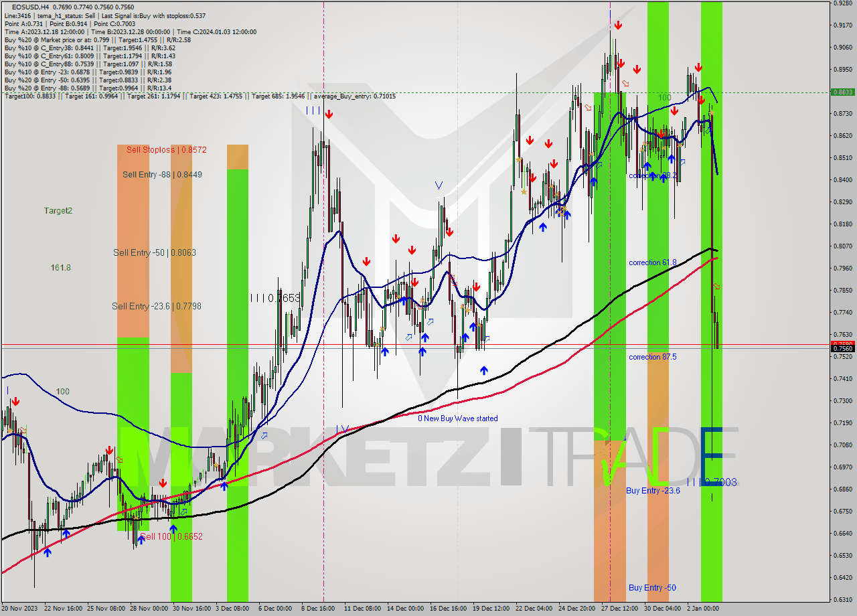Select the 'Target2' chart label
The width and height of the screenshot is (857, 616).
tap(58, 210)
